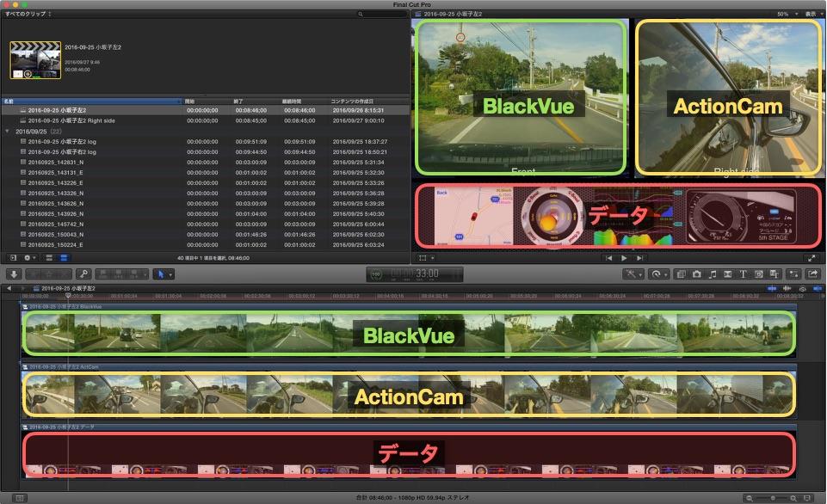Sort the list by コンテンツの作成日 column
The height and width of the screenshot is (504, 827).
[x=368, y=101]
